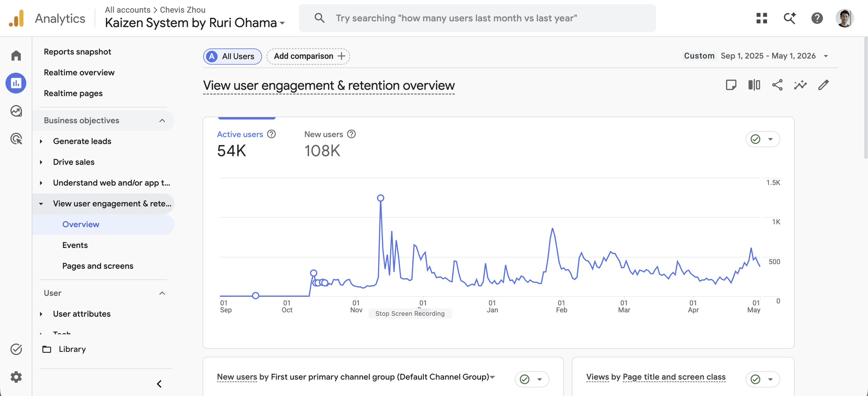The image size is (868, 396).
Task: Open the Events report in sidebar
Action: pyautogui.click(x=75, y=245)
